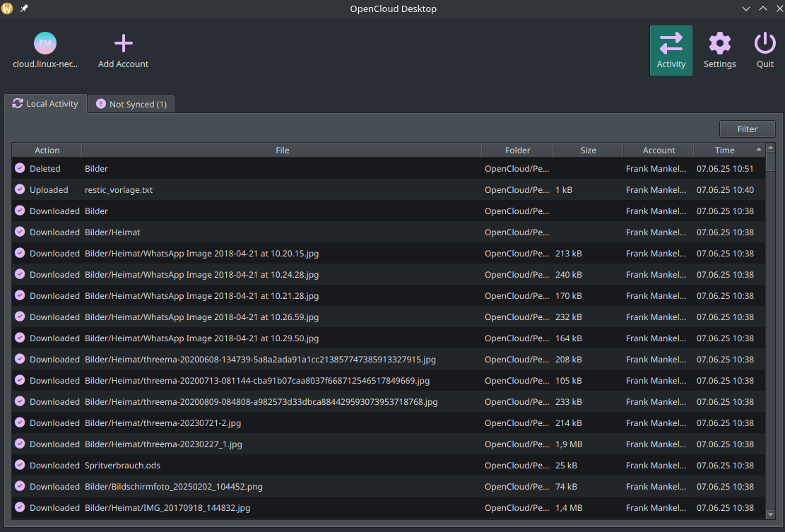Sort by the Size column header
The height and width of the screenshot is (532, 785).
pos(588,150)
